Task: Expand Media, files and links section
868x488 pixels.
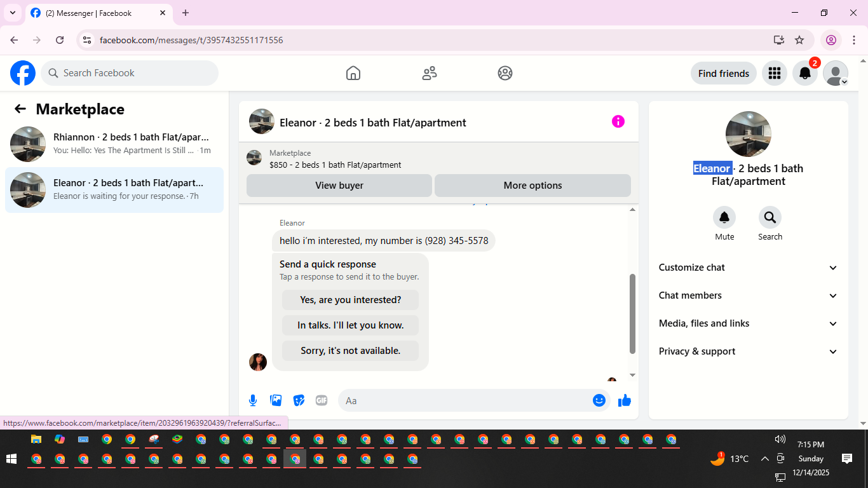Action: pos(749,323)
